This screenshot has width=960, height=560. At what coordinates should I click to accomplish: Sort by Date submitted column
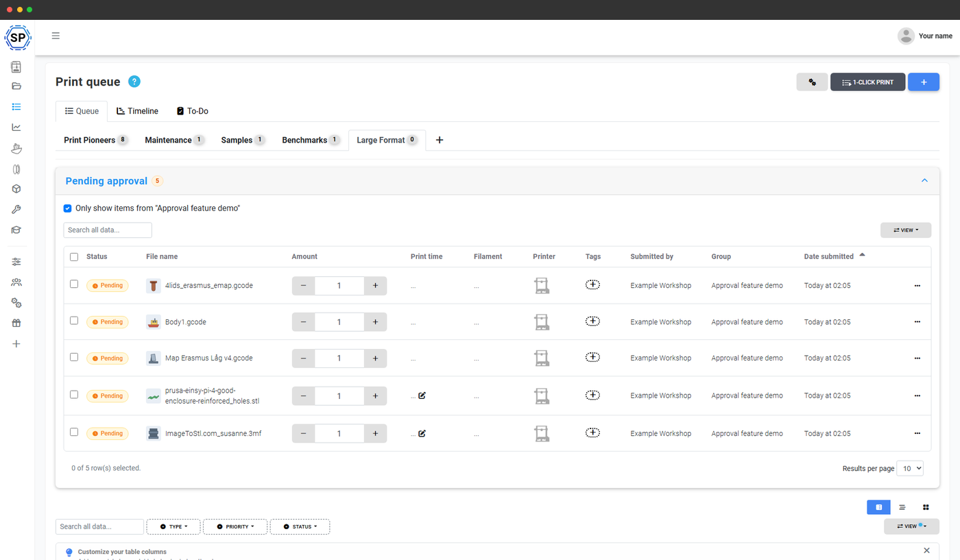pyautogui.click(x=829, y=256)
